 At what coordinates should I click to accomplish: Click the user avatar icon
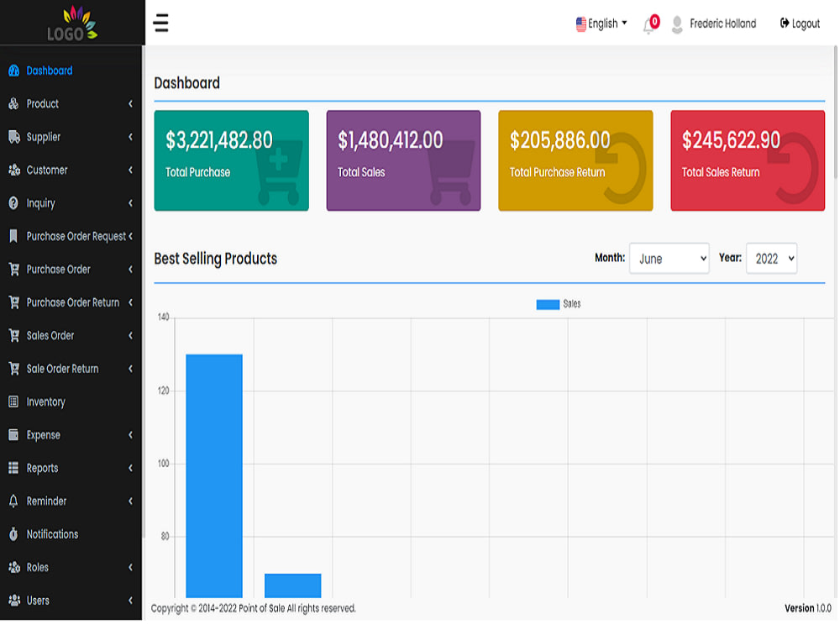click(x=677, y=24)
